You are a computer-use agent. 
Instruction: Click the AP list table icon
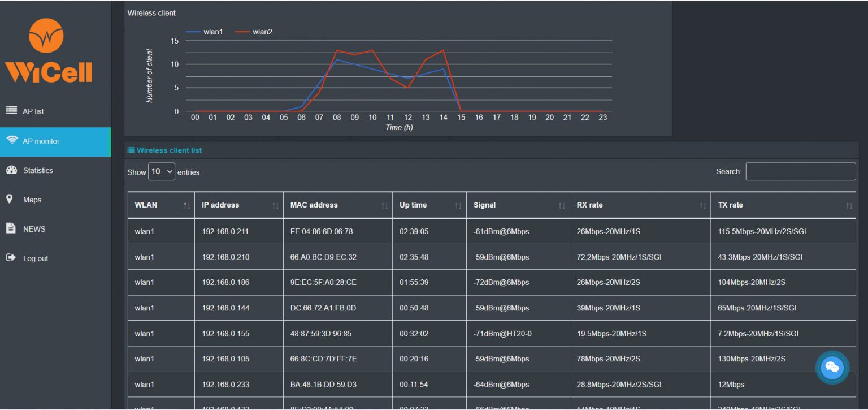[11, 110]
